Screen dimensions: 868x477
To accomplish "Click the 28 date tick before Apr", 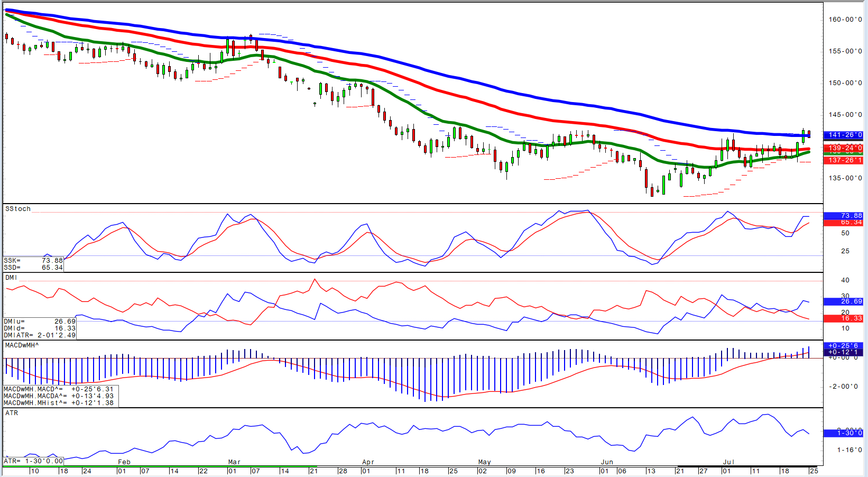I will pyautogui.click(x=343, y=471).
